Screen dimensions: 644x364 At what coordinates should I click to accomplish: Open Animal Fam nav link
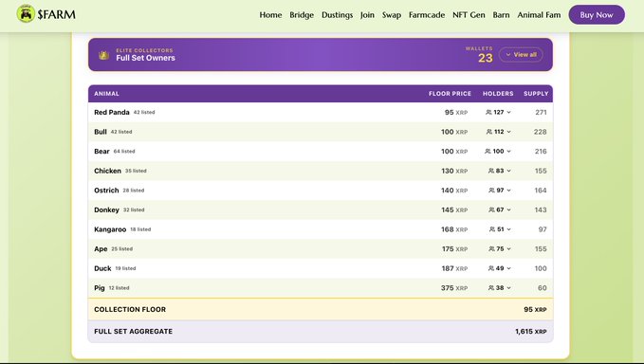pos(539,15)
